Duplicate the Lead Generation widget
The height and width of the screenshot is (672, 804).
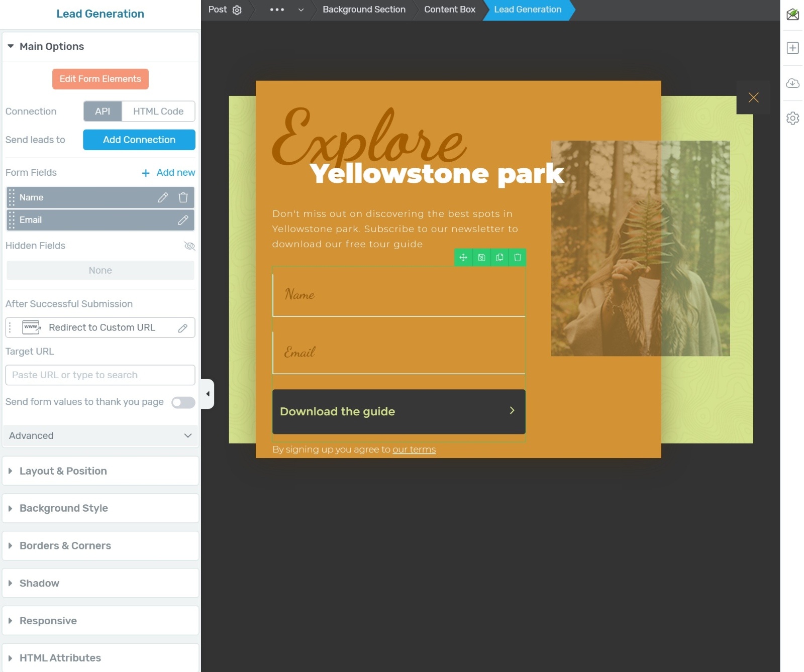[x=499, y=257]
